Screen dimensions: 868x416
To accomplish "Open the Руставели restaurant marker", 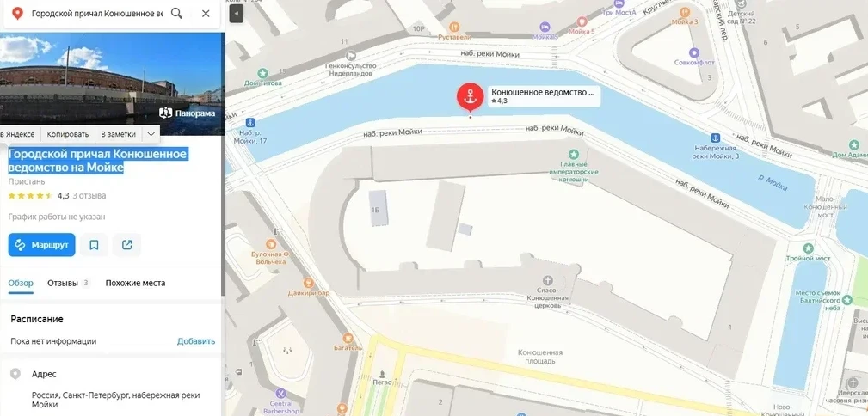I will click(454, 27).
